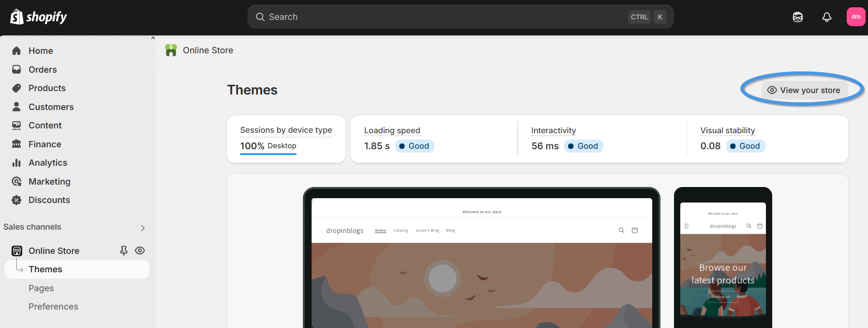
Task: Click the Themes page heading
Action: pos(252,90)
